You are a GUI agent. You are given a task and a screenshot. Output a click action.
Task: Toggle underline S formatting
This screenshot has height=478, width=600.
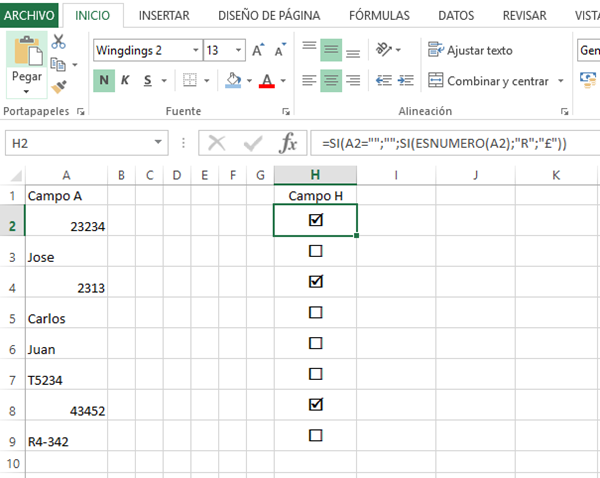148,80
